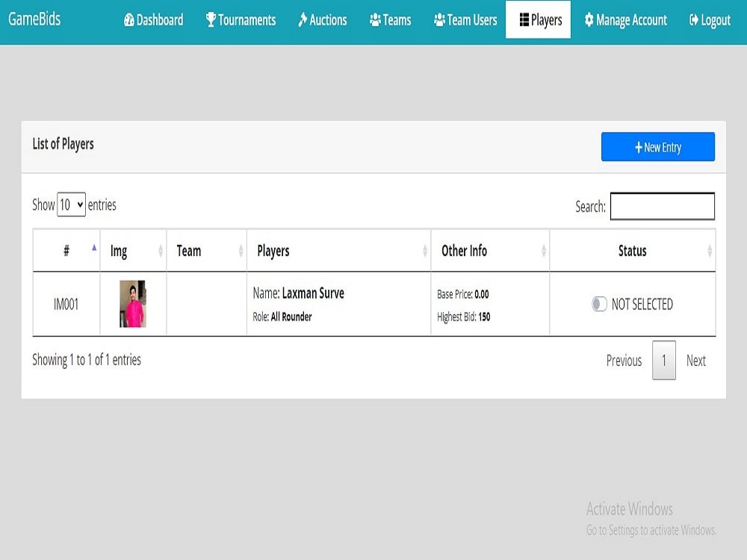Select the Players tab
This screenshot has width=747, height=560.
pyautogui.click(x=539, y=19)
